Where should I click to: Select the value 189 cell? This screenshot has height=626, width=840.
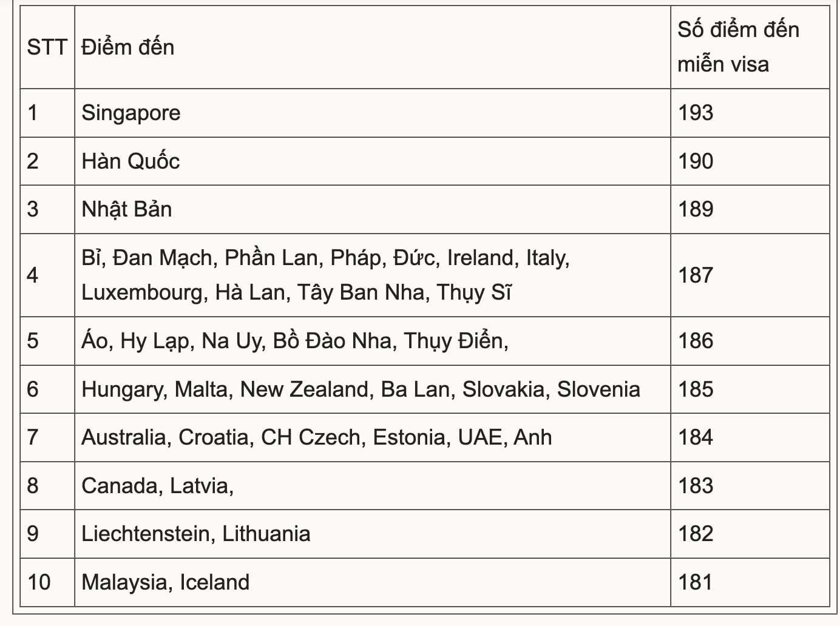click(696, 209)
